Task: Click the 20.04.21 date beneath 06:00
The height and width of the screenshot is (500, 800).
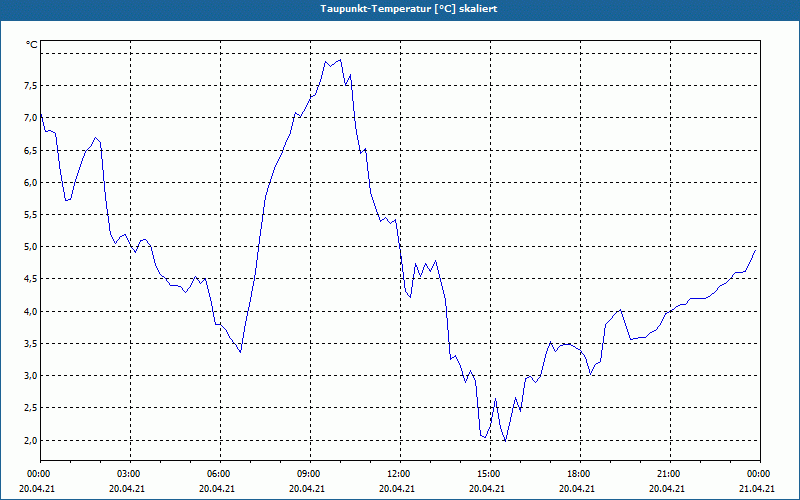Action: tap(217, 488)
